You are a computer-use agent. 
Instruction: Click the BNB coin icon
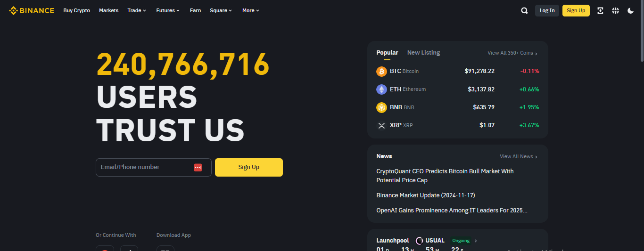(381, 107)
